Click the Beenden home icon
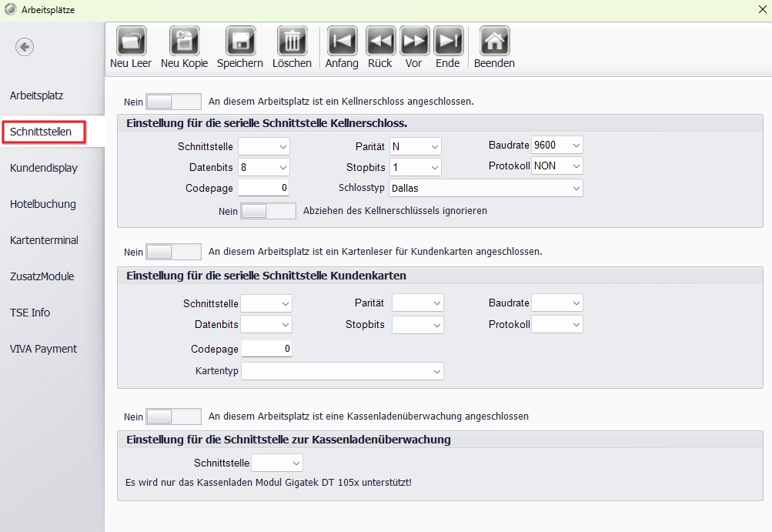 click(x=494, y=40)
